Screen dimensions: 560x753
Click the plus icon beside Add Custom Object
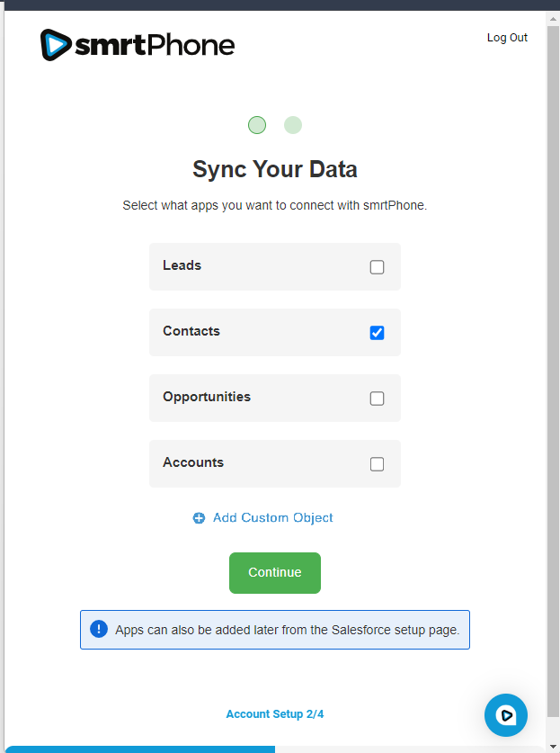click(x=199, y=518)
